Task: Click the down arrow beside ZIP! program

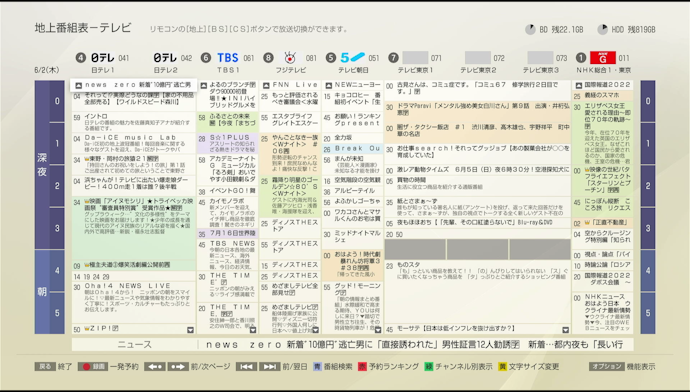Action: (190, 330)
